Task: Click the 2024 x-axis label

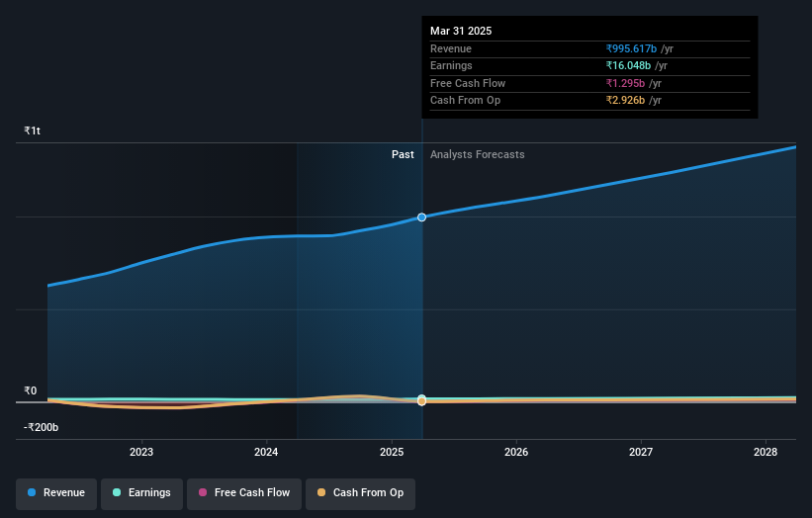Action: (266, 452)
